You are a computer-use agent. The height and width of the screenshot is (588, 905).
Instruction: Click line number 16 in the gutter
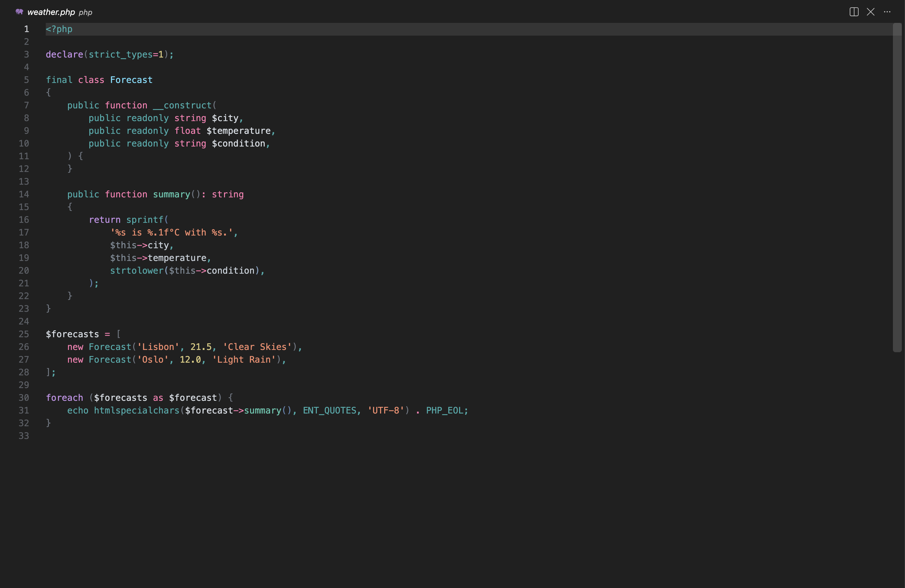click(x=24, y=220)
